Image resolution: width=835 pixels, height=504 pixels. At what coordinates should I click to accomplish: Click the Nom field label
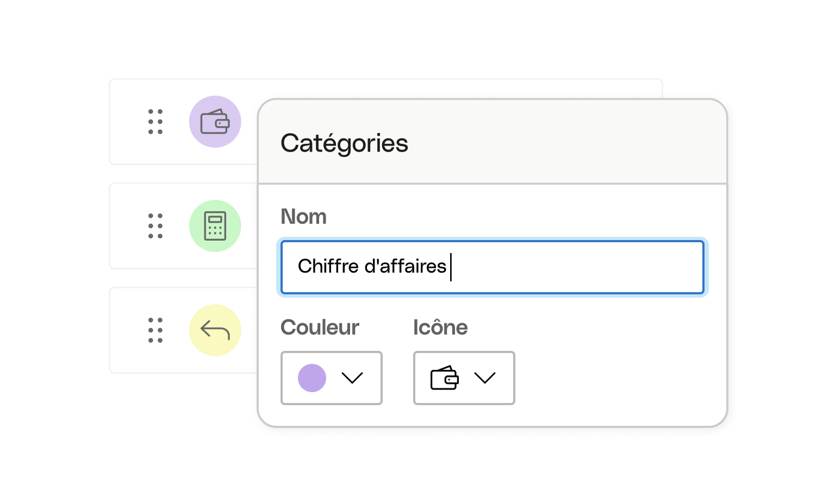303,216
